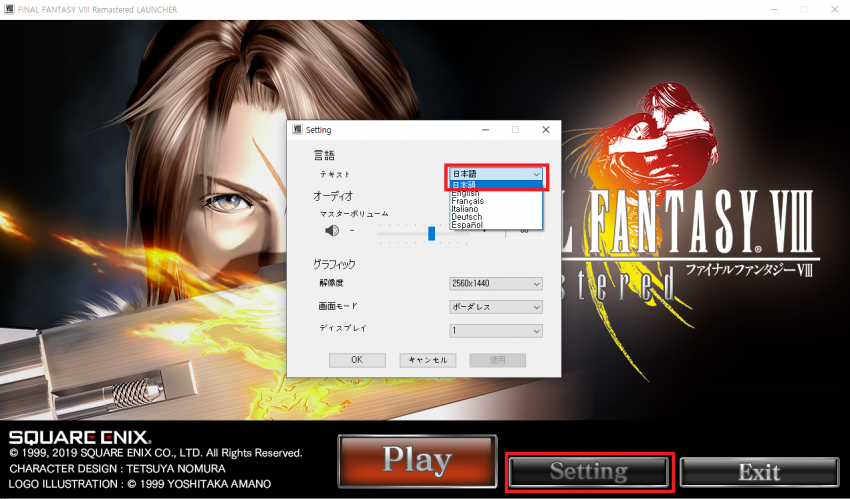Click the launcher window title bar icon
850x499 pixels.
click(9, 9)
